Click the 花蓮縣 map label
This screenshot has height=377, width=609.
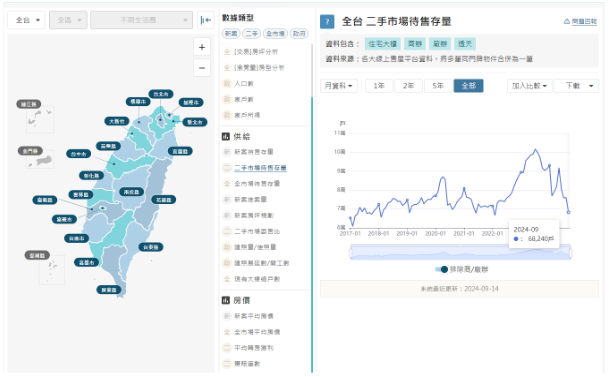click(164, 200)
